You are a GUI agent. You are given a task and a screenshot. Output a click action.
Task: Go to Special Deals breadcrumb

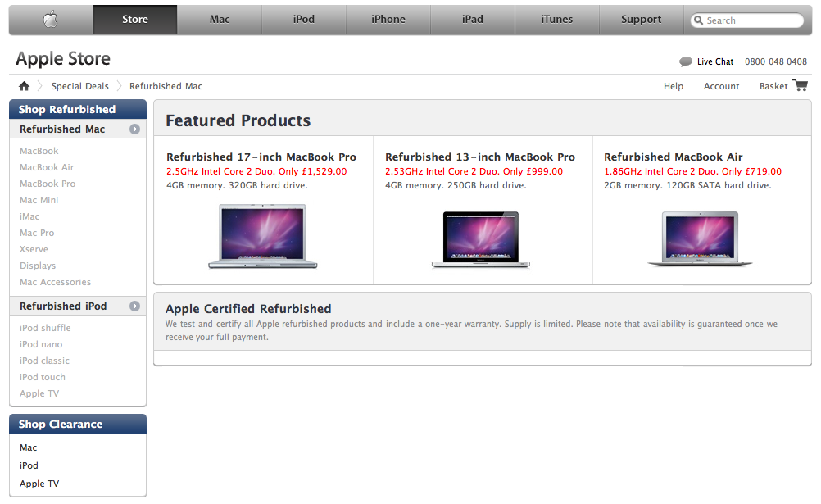(x=79, y=86)
